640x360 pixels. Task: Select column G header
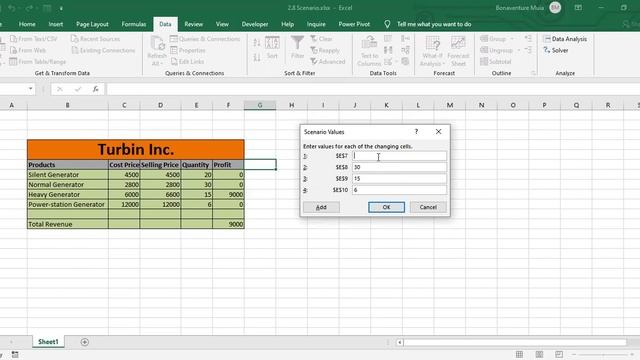pyautogui.click(x=260, y=105)
